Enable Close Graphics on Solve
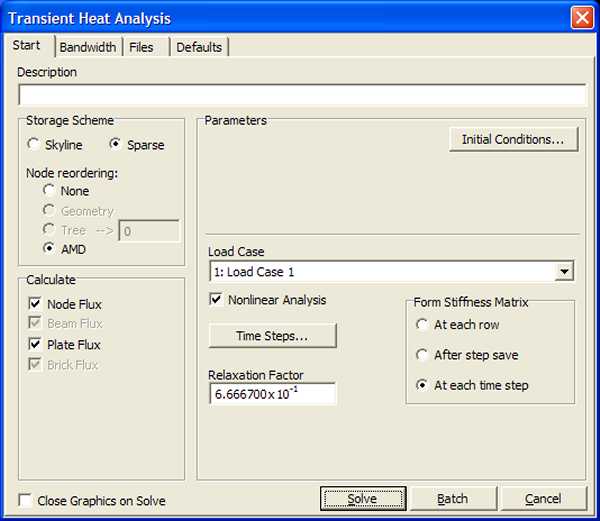This screenshot has width=600, height=521. [x=25, y=500]
